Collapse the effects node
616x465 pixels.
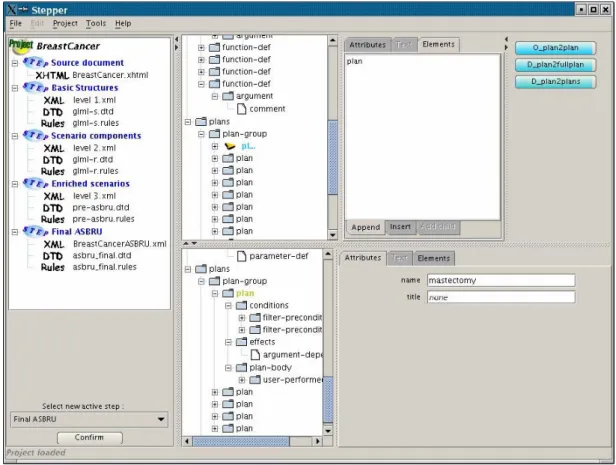pyautogui.click(x=228, y=342)
